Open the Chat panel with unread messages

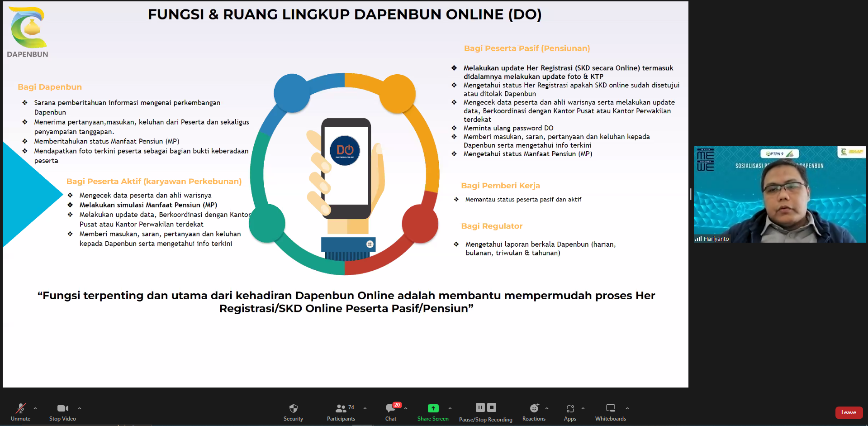tap(391, 412)
